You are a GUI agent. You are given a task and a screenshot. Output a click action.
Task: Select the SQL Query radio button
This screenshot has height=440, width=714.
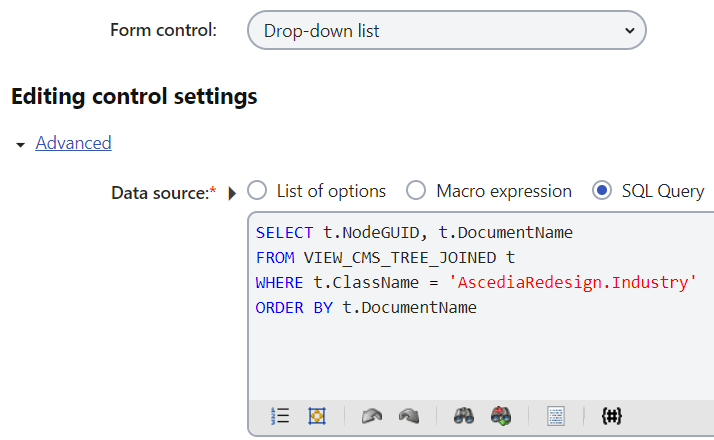point(602,190)
